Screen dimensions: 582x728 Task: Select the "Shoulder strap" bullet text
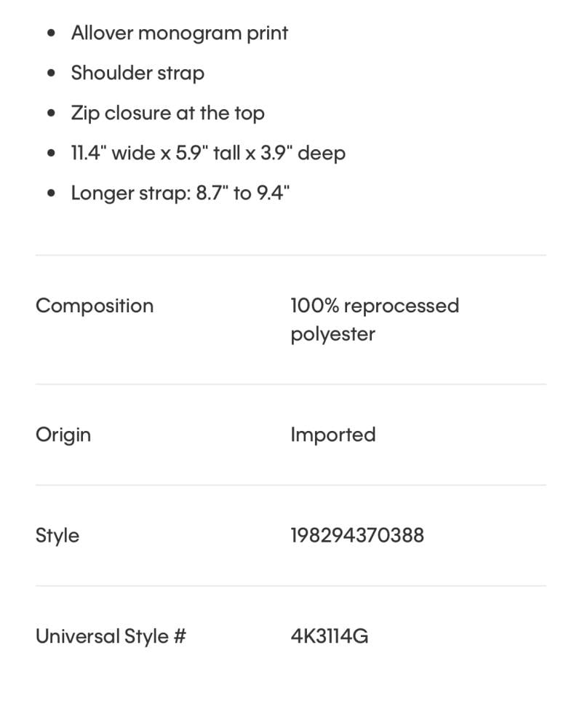(x=137, y=74)
